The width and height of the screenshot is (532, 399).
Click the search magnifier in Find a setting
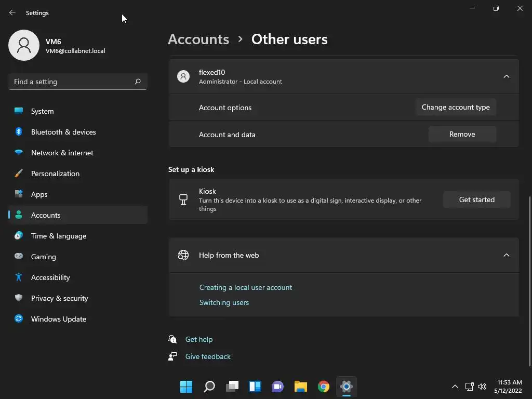click(x=137, y=82)
